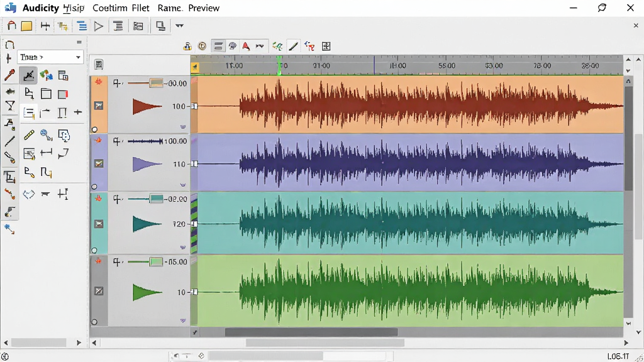
Task: Select the orange track's radio circle
Action: tap(94, 129)
